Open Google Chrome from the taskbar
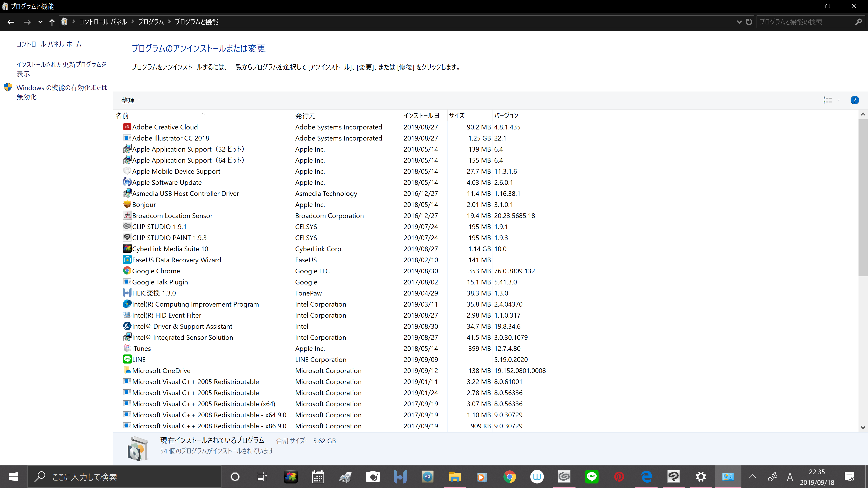Viewport: 868px width, 488px height. (x=509, y=477)
